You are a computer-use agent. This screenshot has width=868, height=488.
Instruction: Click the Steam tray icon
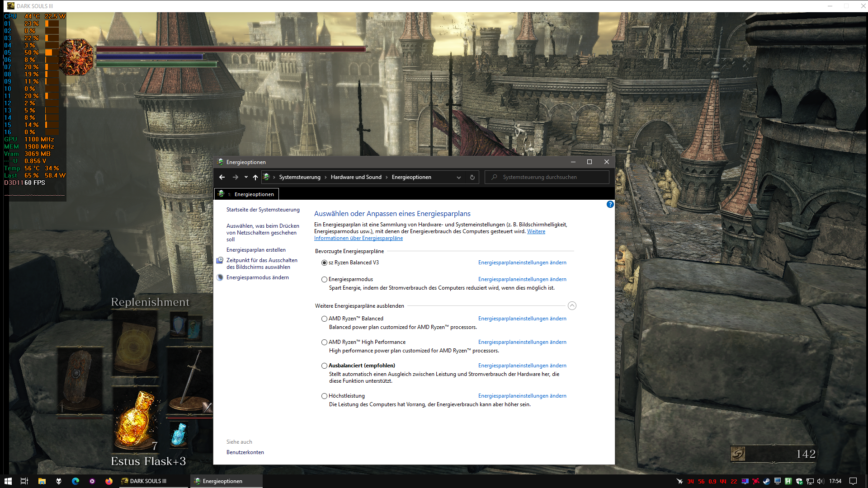766,481
